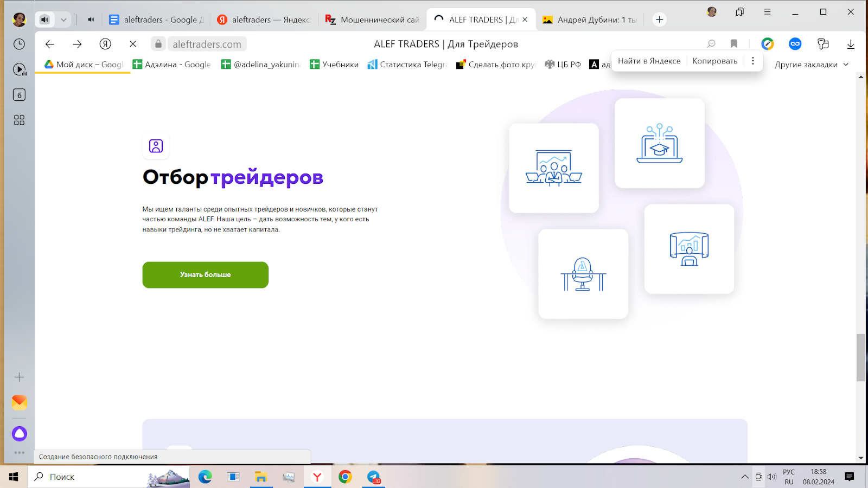The image size is (868, 488).
Task: Click the plus icon in left sidebar
Action: point(19,377)
